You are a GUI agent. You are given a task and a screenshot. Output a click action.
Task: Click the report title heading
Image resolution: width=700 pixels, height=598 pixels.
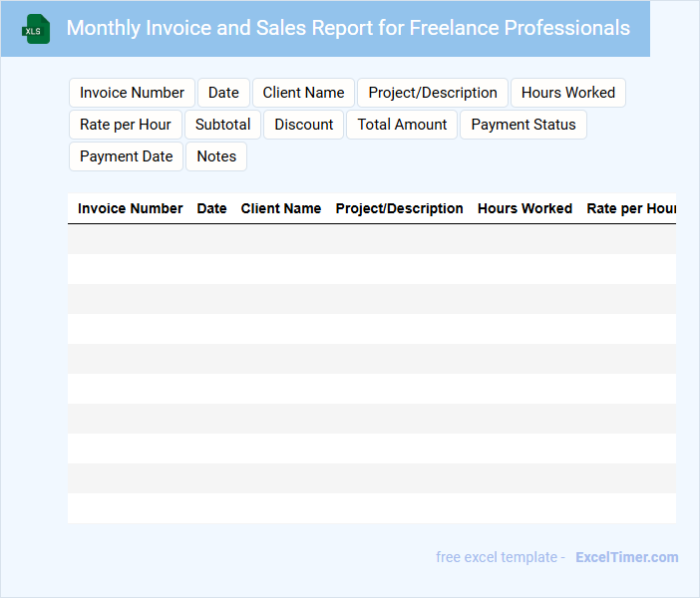pyautogui.click(x=348, y=28)
